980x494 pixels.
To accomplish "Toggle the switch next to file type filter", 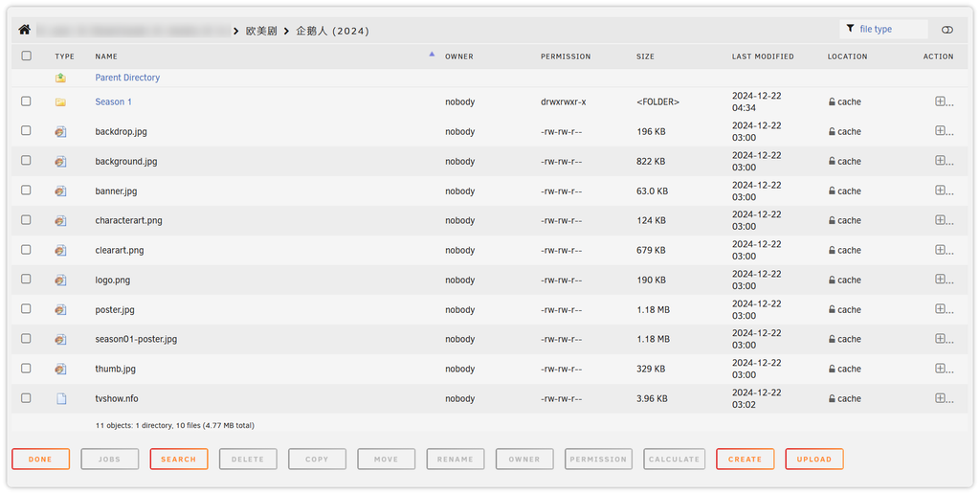I will click(947, 30).
